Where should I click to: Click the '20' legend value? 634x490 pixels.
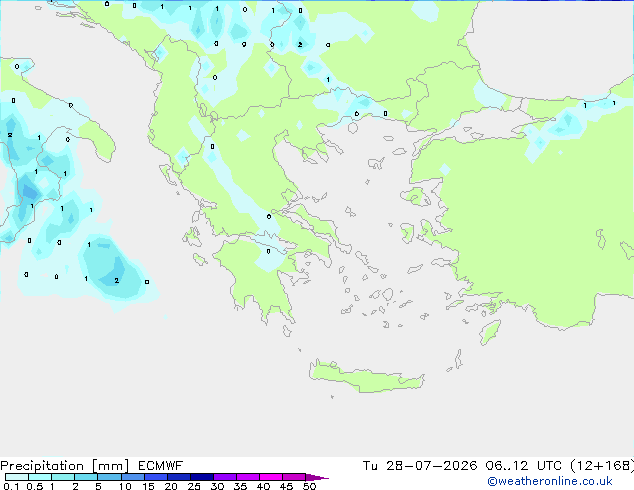pyautogui.click(x=171, y=486)
